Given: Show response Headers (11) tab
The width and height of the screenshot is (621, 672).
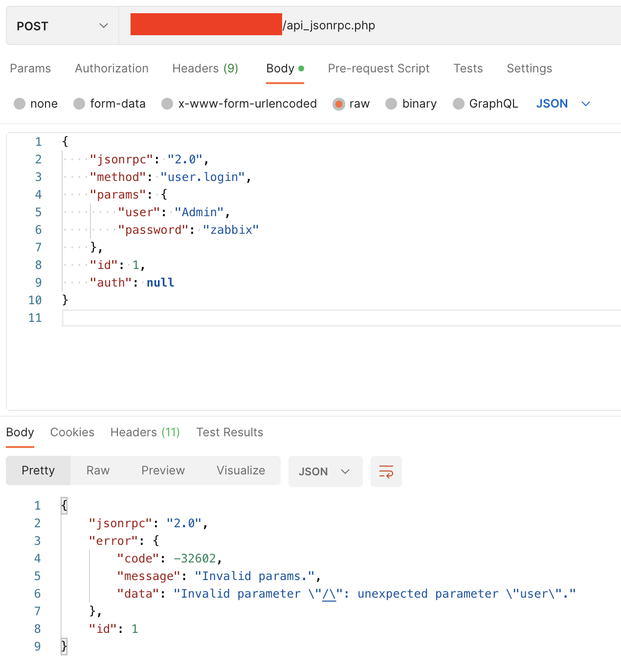Looking at the screenshot, I should [145, 432].
